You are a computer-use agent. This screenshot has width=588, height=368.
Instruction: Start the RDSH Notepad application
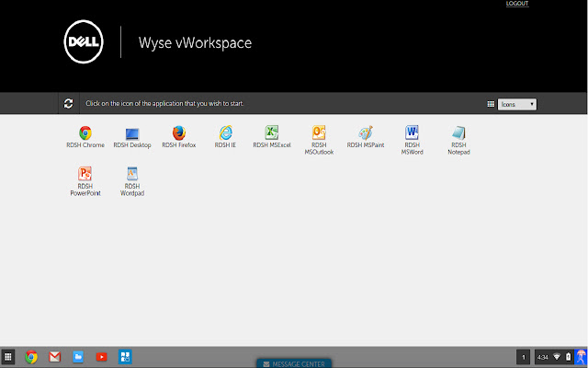pos(458,132)
